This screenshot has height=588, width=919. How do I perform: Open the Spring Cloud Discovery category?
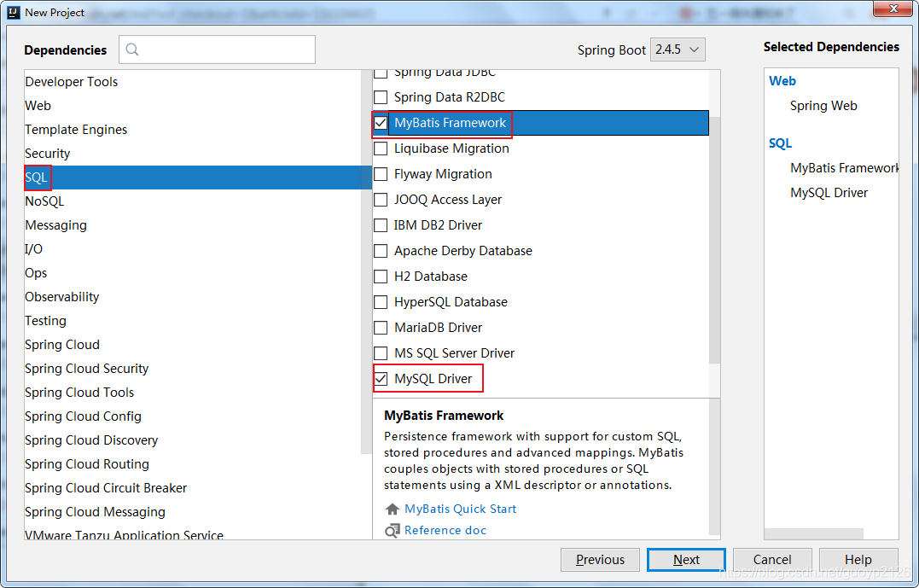193,441
